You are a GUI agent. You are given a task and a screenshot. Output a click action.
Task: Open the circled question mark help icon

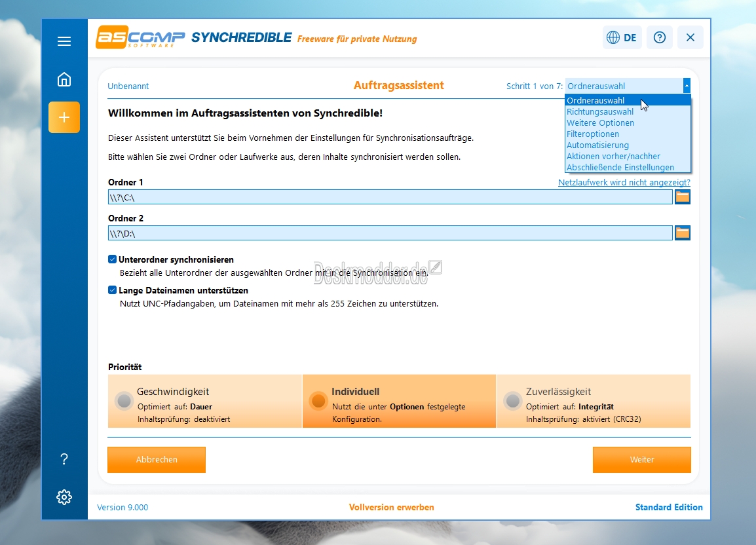coord(660,37)
